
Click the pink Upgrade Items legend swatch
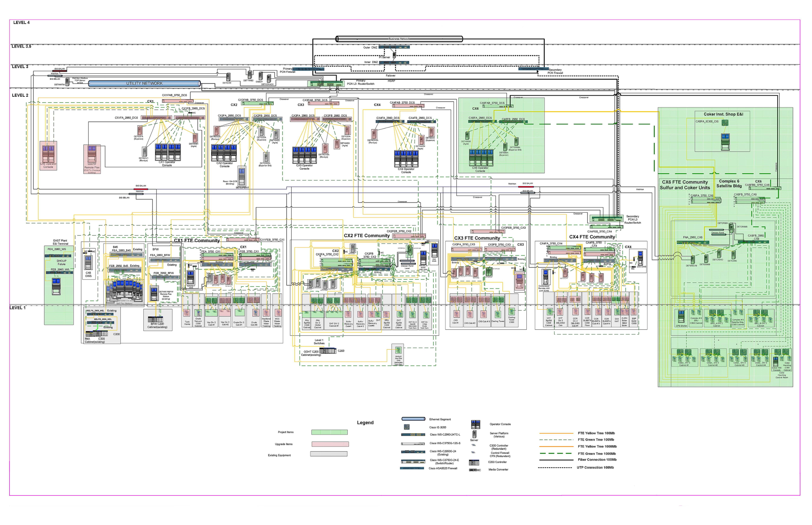coord(330,444)
